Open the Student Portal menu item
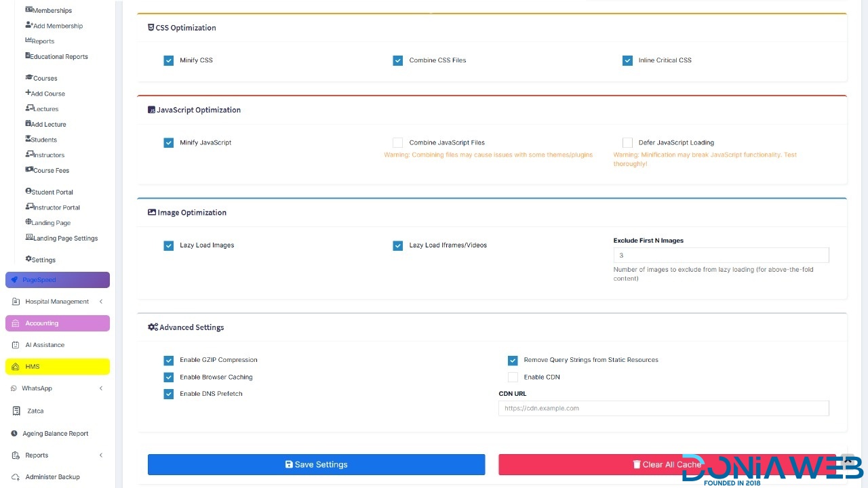The width and height of the screenshot is (868, 488). pyautogui.click(x=52, y=192)
